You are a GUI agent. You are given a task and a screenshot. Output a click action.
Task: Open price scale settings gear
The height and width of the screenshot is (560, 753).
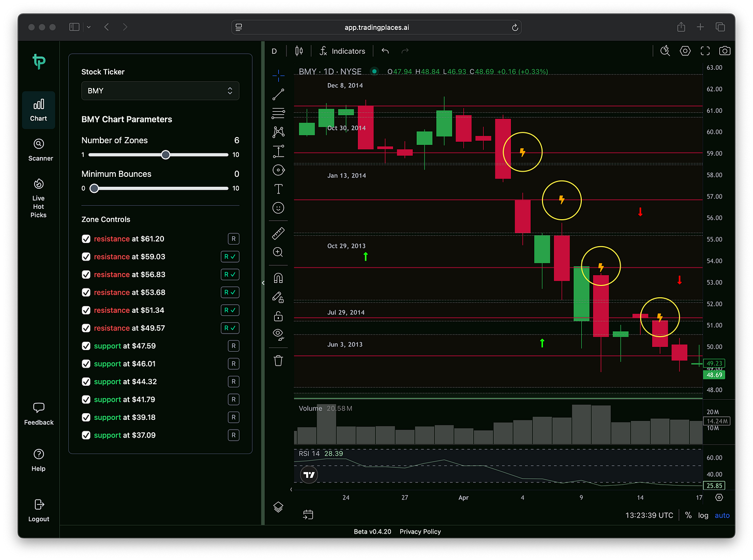pos(719,497)
